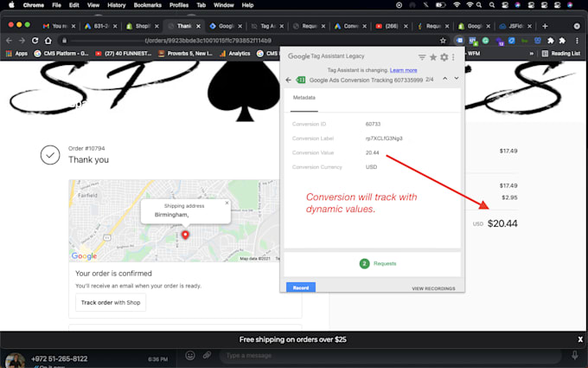The width and height of the screenshot is (588, 368).
Task: Open the Bookmarks menu
Action: pyautogui.click(x=147, y=5)
